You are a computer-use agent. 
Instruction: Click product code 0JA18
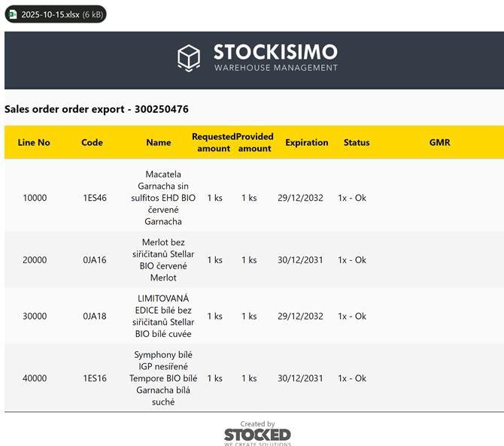(95, 316)
